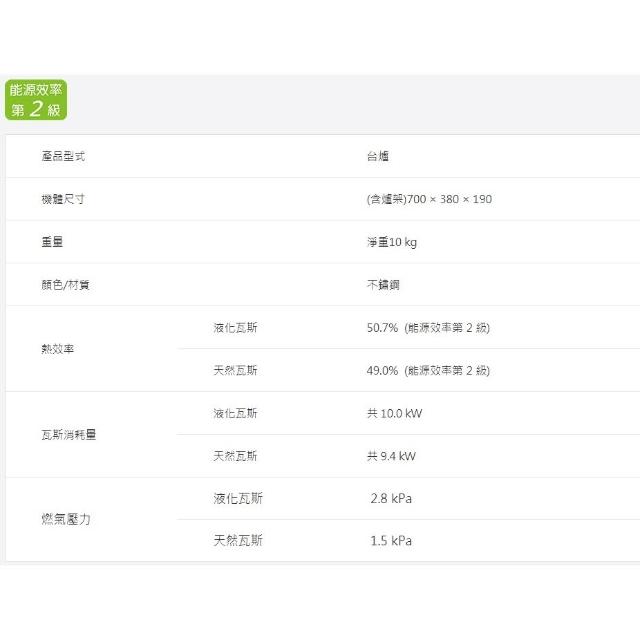640x640 pixels.
Task: Click the 淨重10 kg weight value
Action: click(392, 242)
